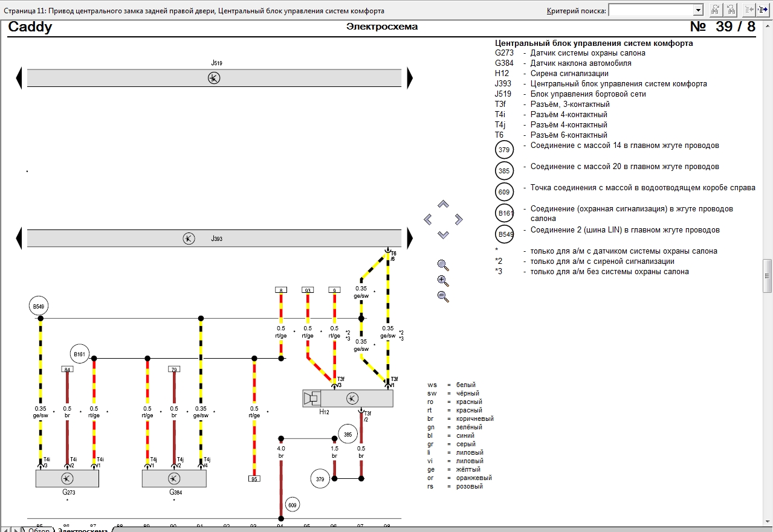Image resolution: width=773 pixels, height=532 pixels.
Task: Click legend text 'Разъём, 3-контактный'
Action: 570,104
